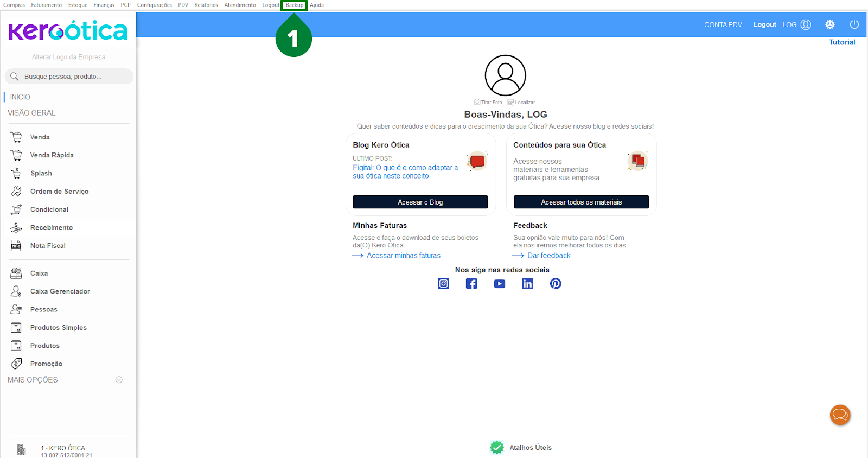Open the Facebook social icon
The image size is (868, 458).
[471, 284]
